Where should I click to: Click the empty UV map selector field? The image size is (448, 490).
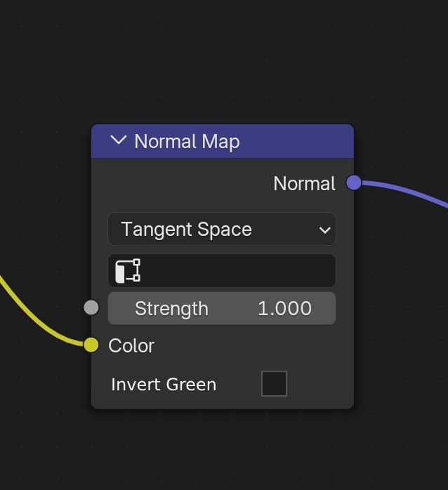click(x=222, y=271)
